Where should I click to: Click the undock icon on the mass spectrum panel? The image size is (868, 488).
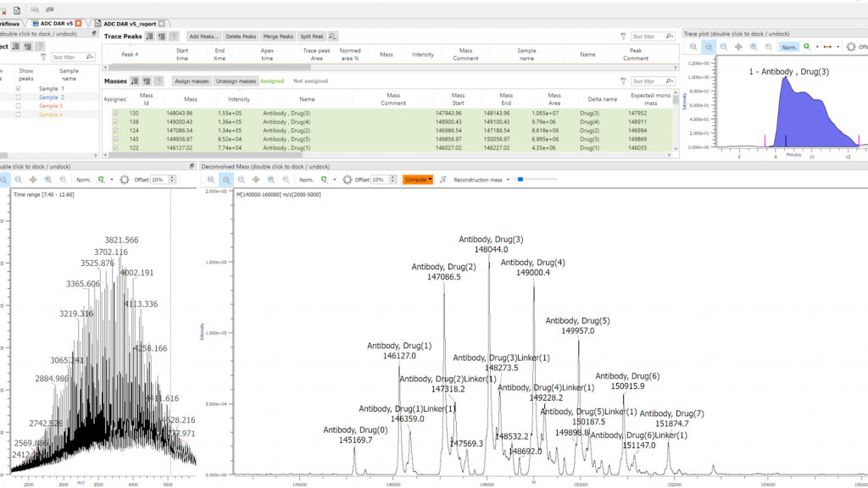[192, 165]
